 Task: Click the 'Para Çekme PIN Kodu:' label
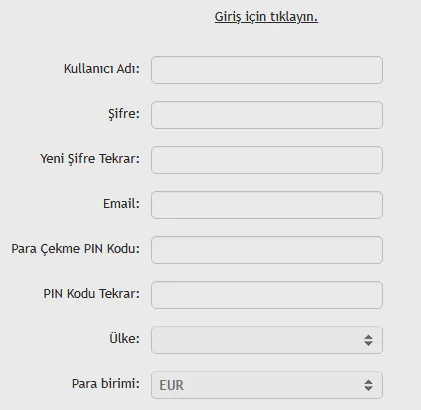click(76, 249)
